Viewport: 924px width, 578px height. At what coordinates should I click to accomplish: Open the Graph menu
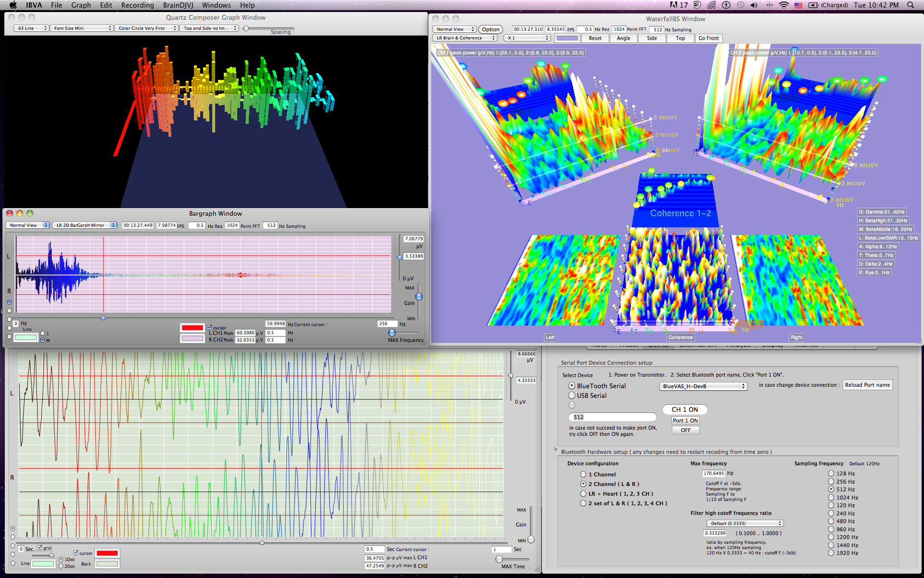81,5
